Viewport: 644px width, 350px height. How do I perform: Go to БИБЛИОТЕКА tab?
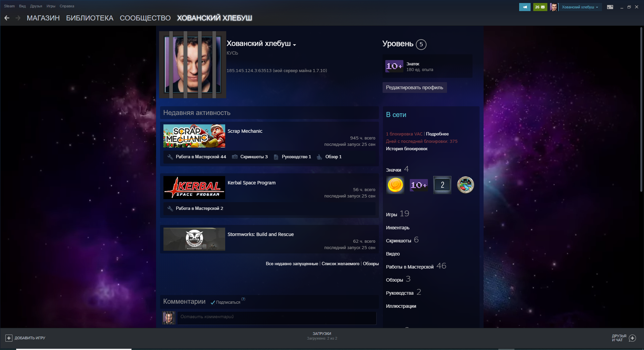[x=90, y=18]
